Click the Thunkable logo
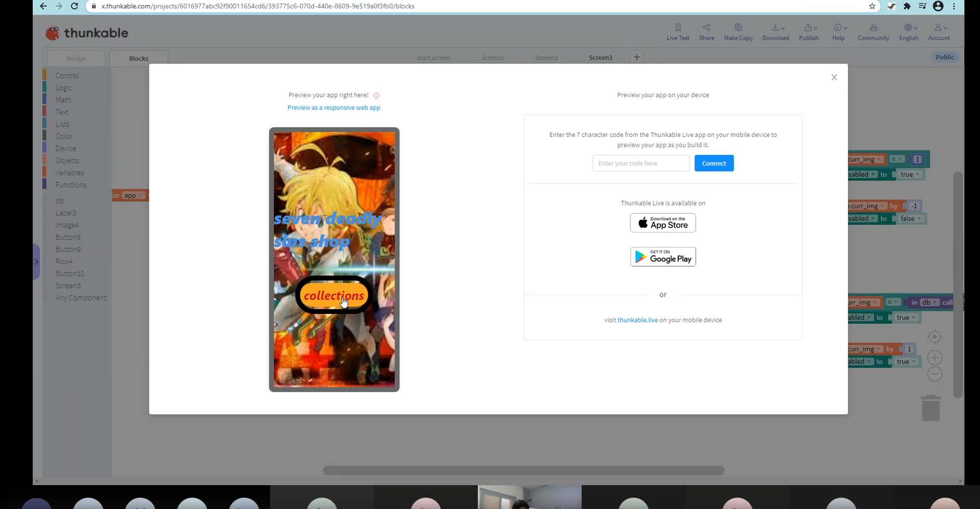 87,33
